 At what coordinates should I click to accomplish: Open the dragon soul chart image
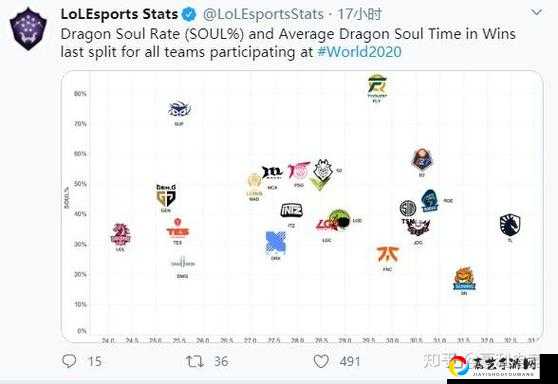(x=302, y=206)
